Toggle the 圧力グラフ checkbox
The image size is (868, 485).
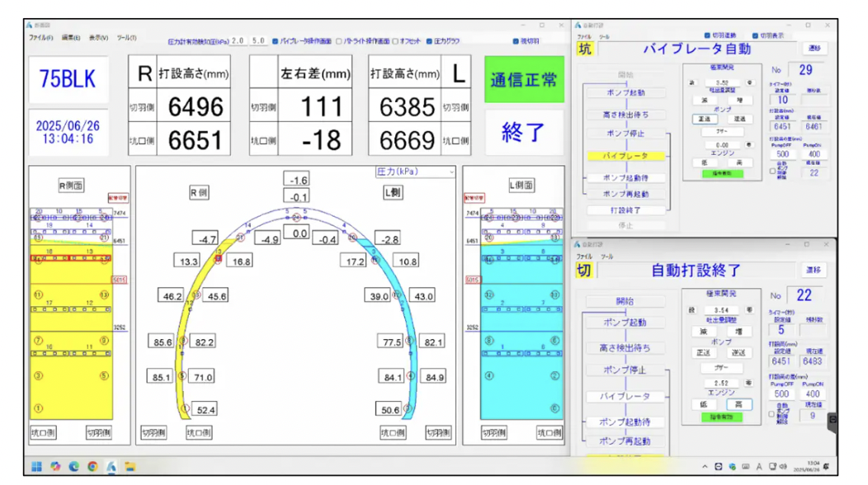click(430, 40)
